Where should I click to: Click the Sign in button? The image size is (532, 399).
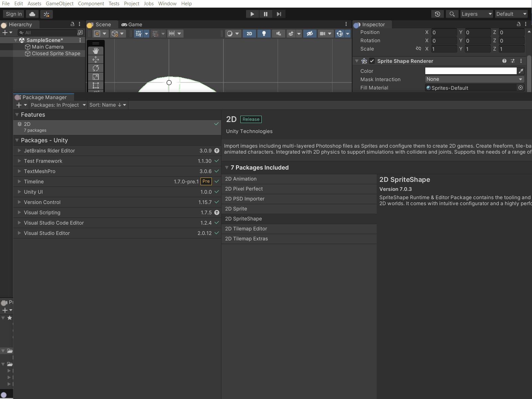tap(13, 14)
